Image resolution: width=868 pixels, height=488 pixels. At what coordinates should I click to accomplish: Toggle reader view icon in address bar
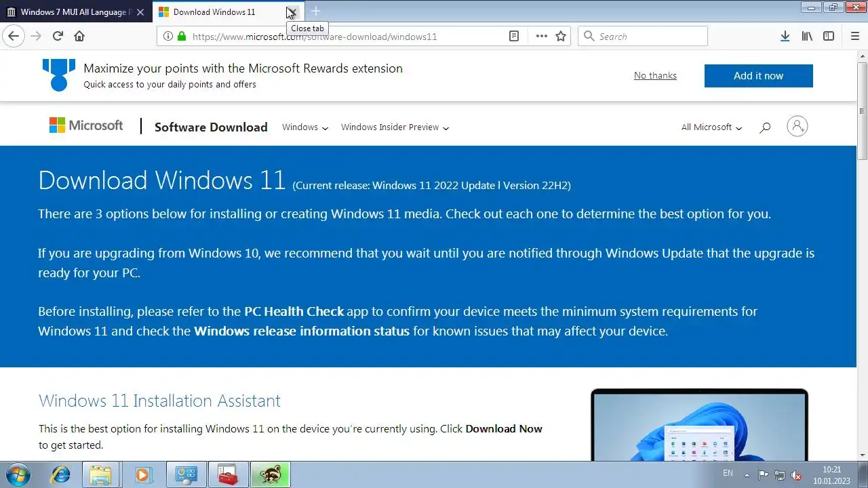(514, 36)
